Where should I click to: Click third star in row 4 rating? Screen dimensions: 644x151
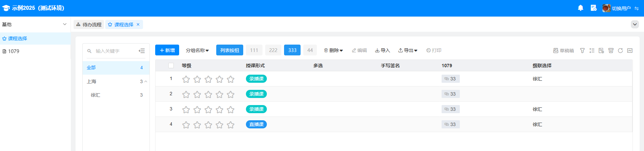[x=208, y=125]
